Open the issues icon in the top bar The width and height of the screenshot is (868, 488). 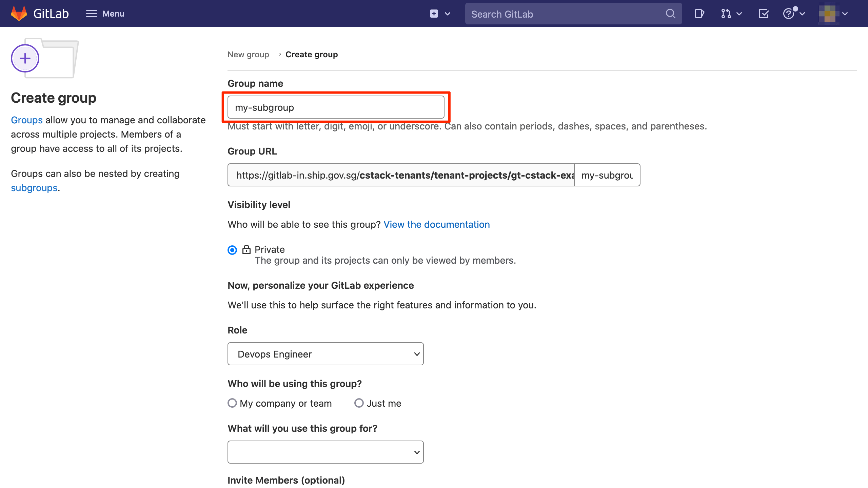(699, 14)
